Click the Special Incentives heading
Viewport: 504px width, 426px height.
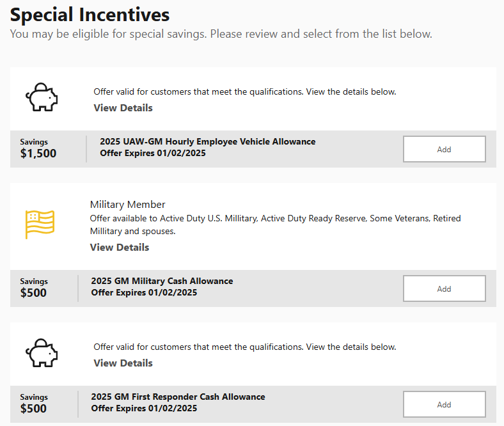click(90, 14)
